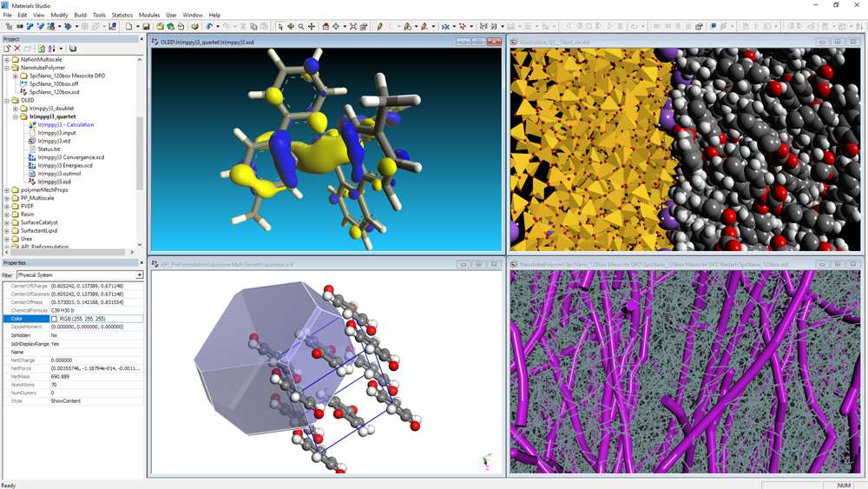Screen dimensions: 868x489
Task: Select the Sketch atom pencil tool
Action: pyautogui.click(x=380, y=26)
